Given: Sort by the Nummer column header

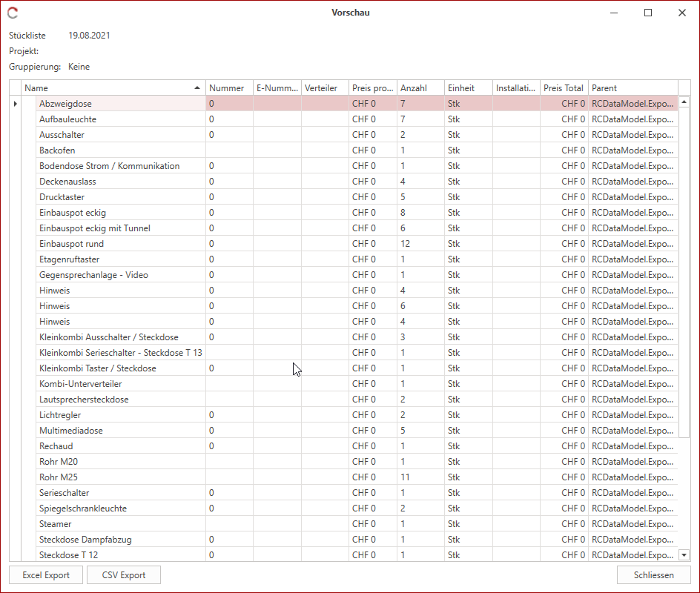Looking at the screenshot, I should [229, 88].
